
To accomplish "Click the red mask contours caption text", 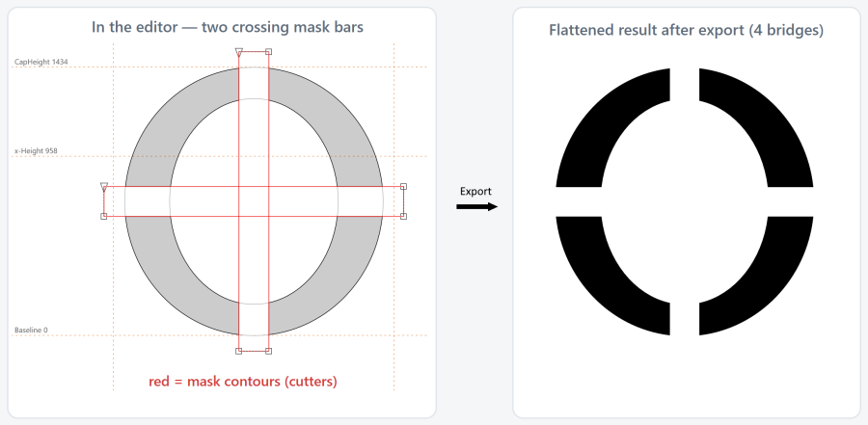I will [x=242, y=382].
